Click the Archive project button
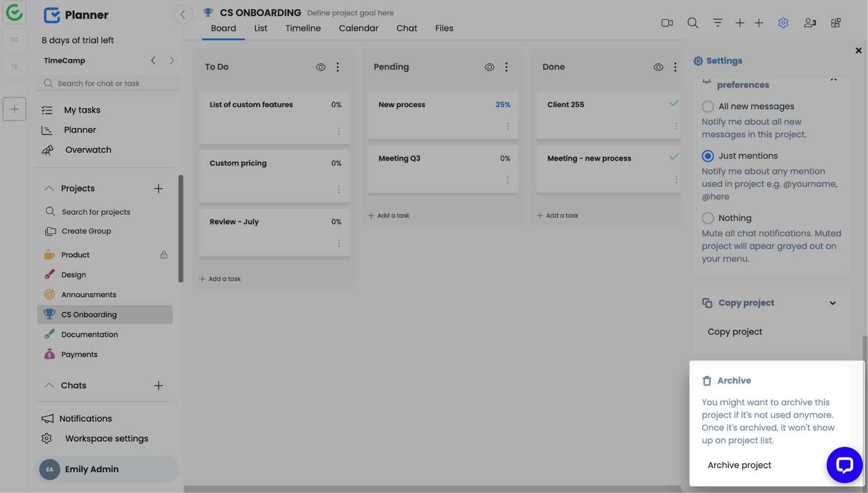The height and width of the screenshot is (493, 868). click(x=739, y=465)
